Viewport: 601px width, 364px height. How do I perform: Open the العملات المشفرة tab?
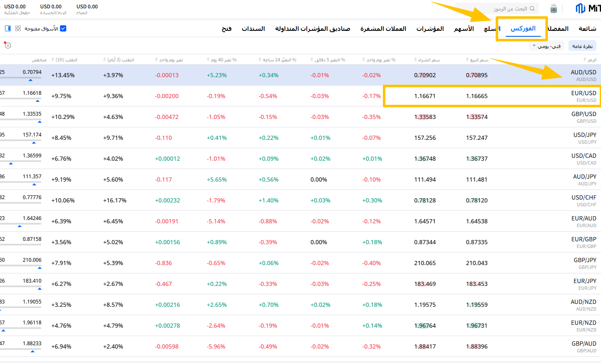tap(383, 29)
